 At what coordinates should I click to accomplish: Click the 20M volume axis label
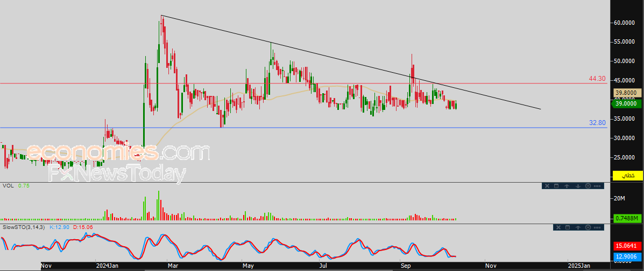[x=619, y=199]
